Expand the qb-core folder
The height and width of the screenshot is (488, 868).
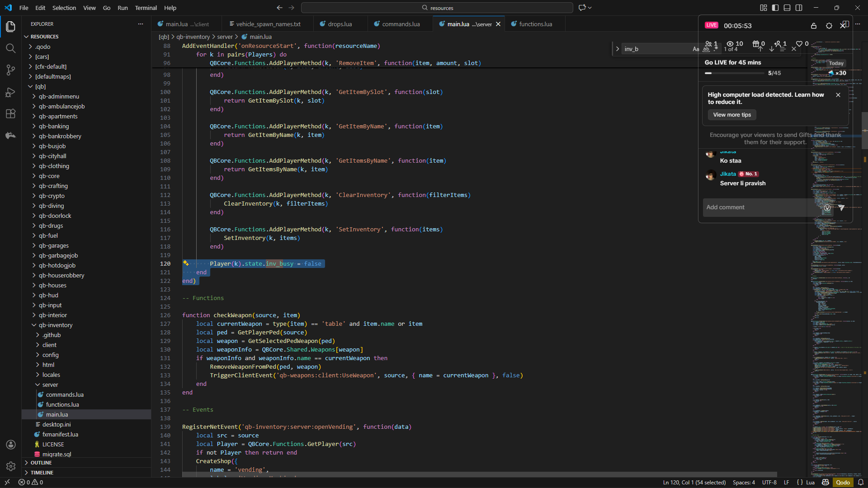49,176
